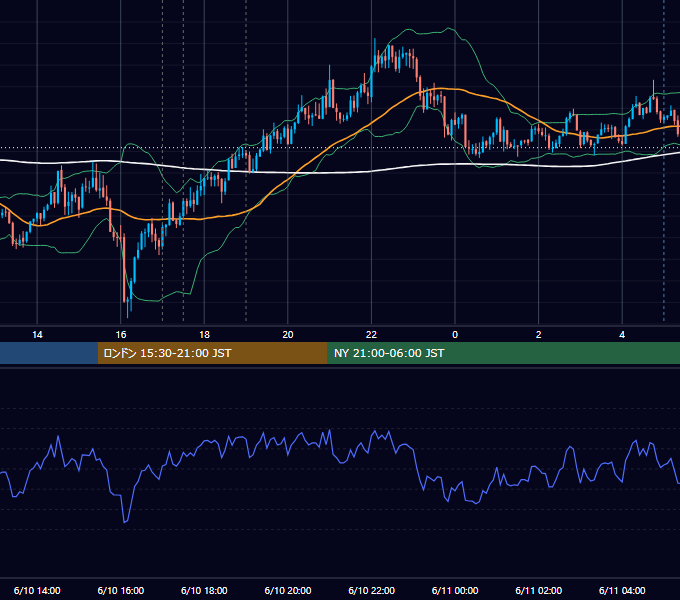Click the 6/11 04:00 time label
Viewport: 680px width, 600px height.
(622, 590)
